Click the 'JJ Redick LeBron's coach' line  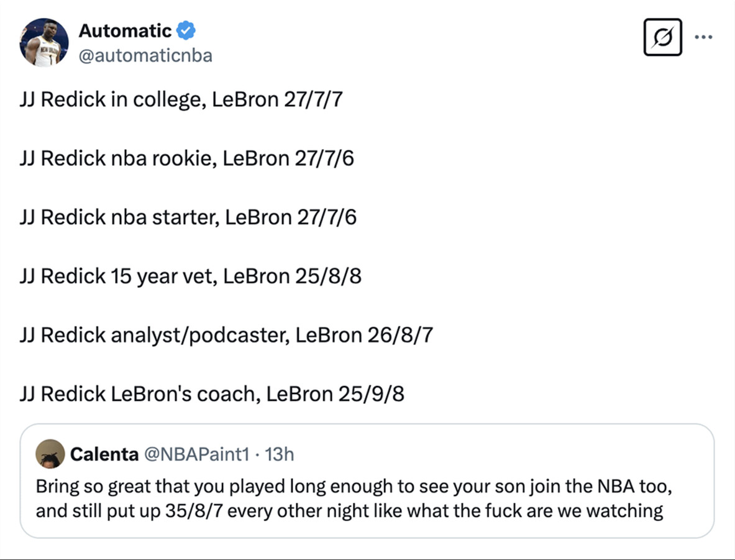(x=212, y=394)
